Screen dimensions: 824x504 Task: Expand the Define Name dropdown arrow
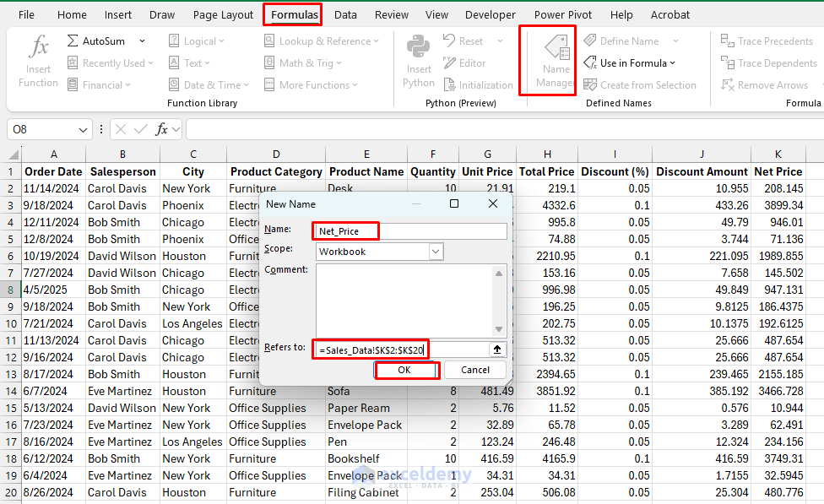click(x=675, y=41)
